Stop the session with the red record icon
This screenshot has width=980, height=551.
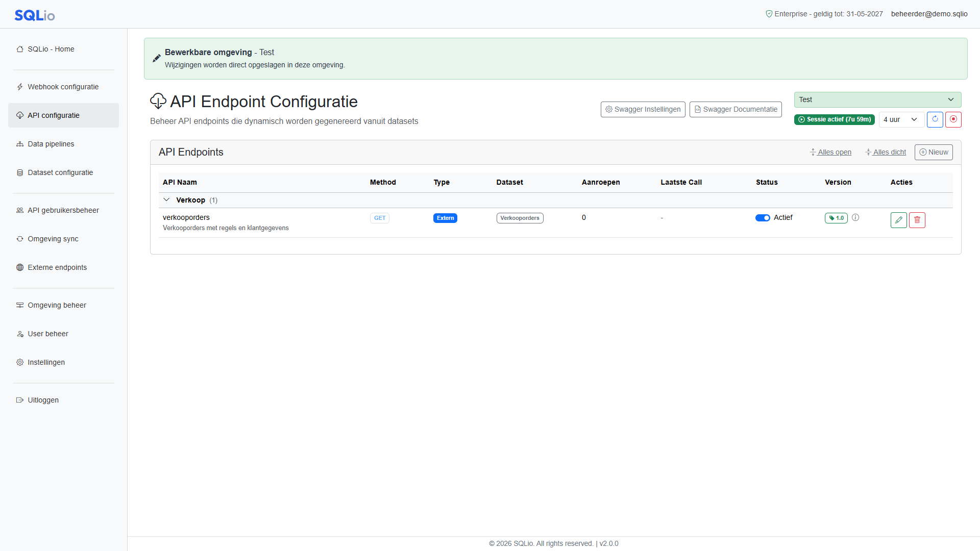coord(953,119)
